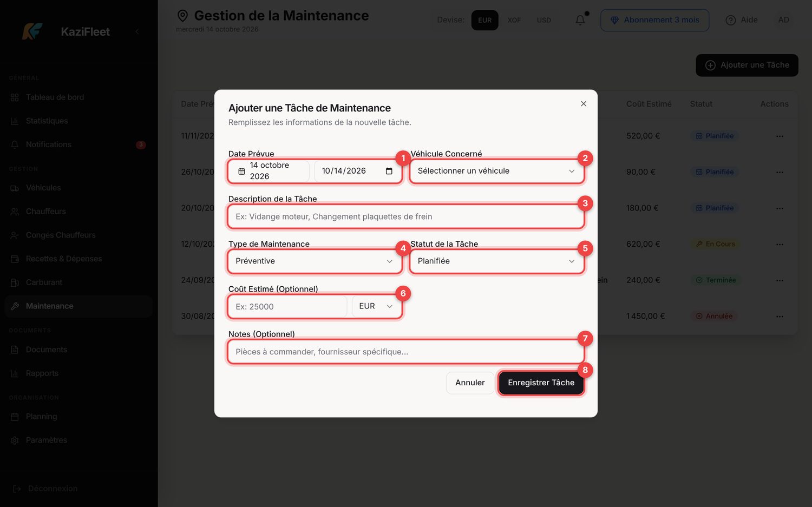Viewport: 812px width, 507px height.
Task: Navigate to Véhicules section
Action: (x=78, y=188)
